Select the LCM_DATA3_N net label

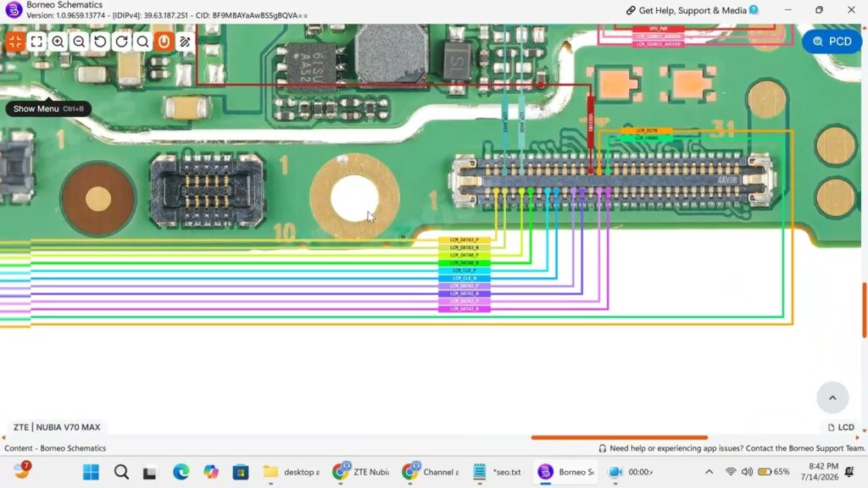tap(464, 248)
